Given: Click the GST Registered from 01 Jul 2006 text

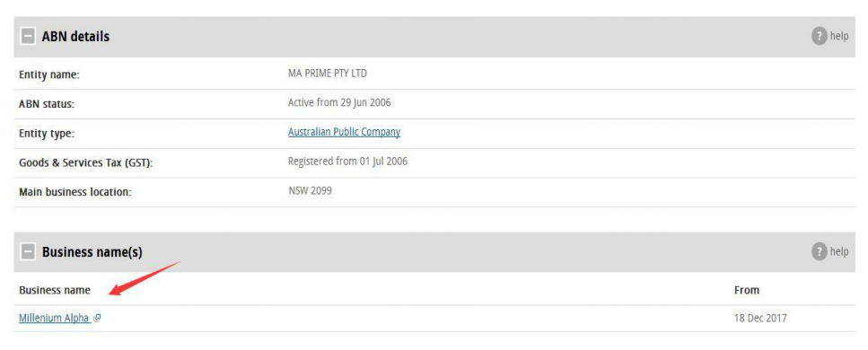Looking at the screenshot, I should point(347,162).
